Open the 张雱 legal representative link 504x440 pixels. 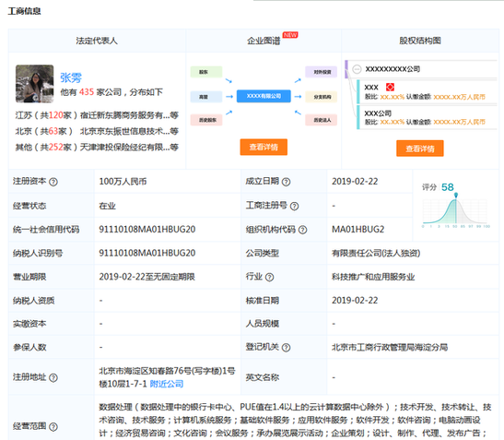point(71,77)
